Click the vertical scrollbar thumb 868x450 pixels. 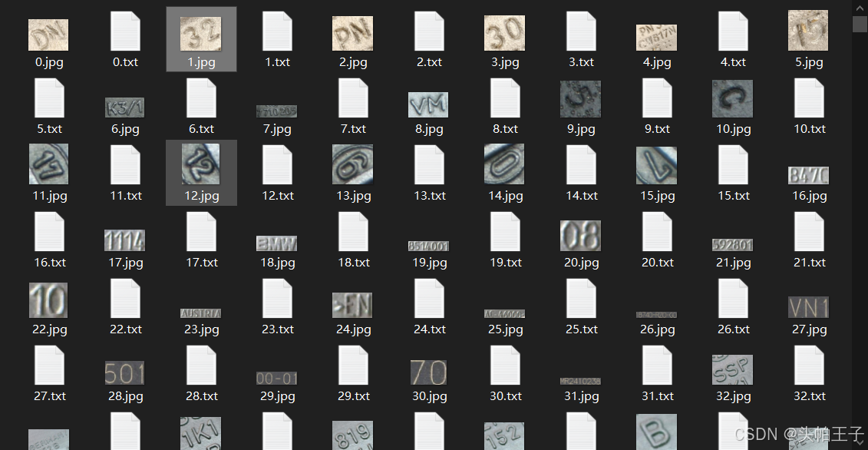(x=859, y=25)
